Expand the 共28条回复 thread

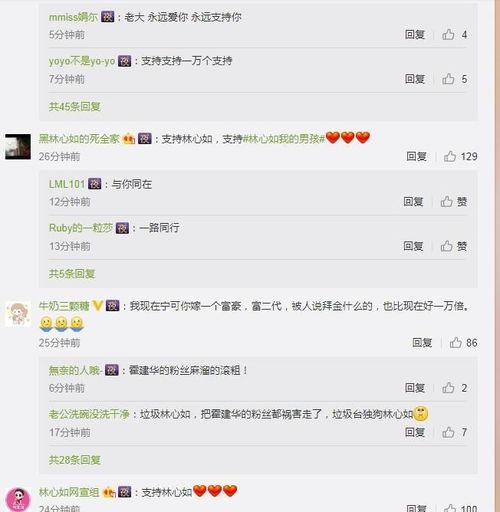(75, 460)
